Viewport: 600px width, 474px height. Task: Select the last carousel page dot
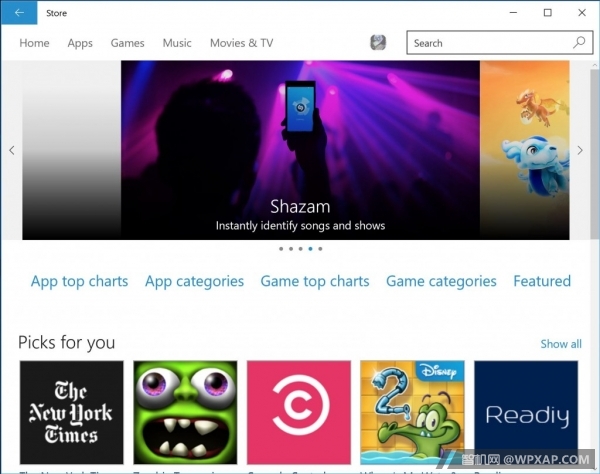point(320,249)
